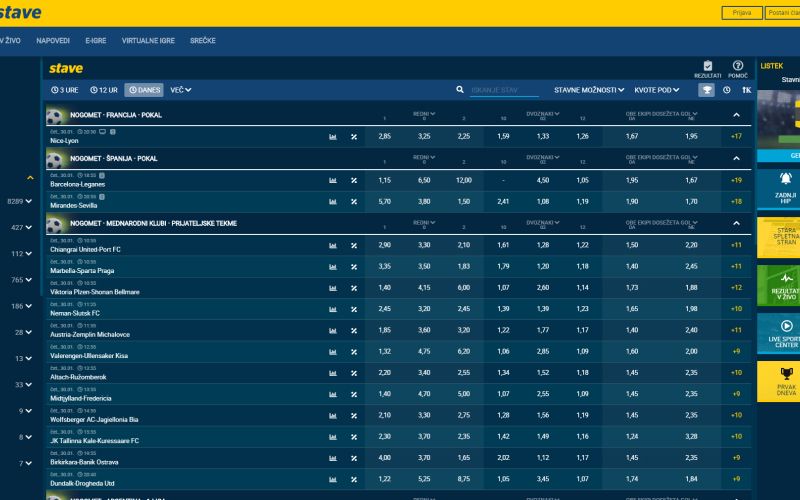800x500 pixels.
Task: Open percent icon for JK Tallinna Kale-Kuressaare FC
Action: [354, 437]
